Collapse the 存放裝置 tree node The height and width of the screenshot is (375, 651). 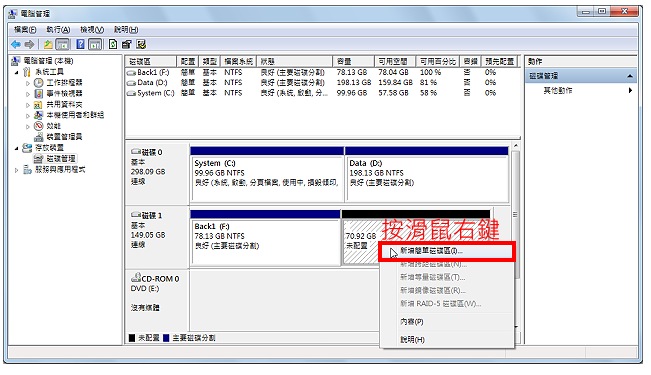[17, 148]
